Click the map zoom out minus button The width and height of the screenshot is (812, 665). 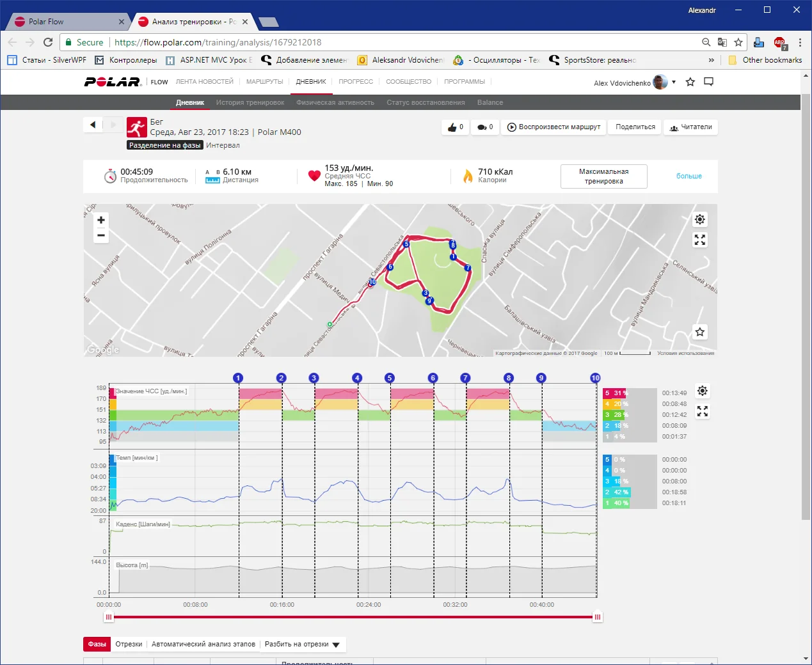coord(100,236)
